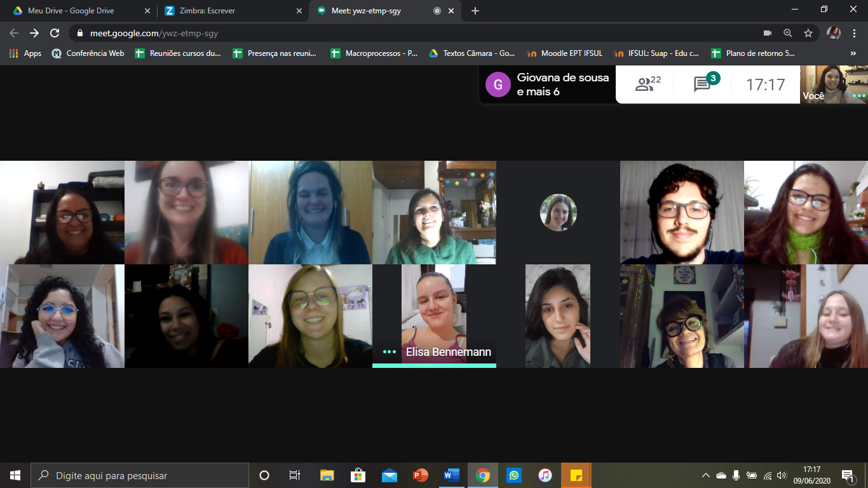Image resolution: width=868 pixels, height=488 pixels.
Task: Open Presença nas reuni... bookmark
Action: (275, 53)
